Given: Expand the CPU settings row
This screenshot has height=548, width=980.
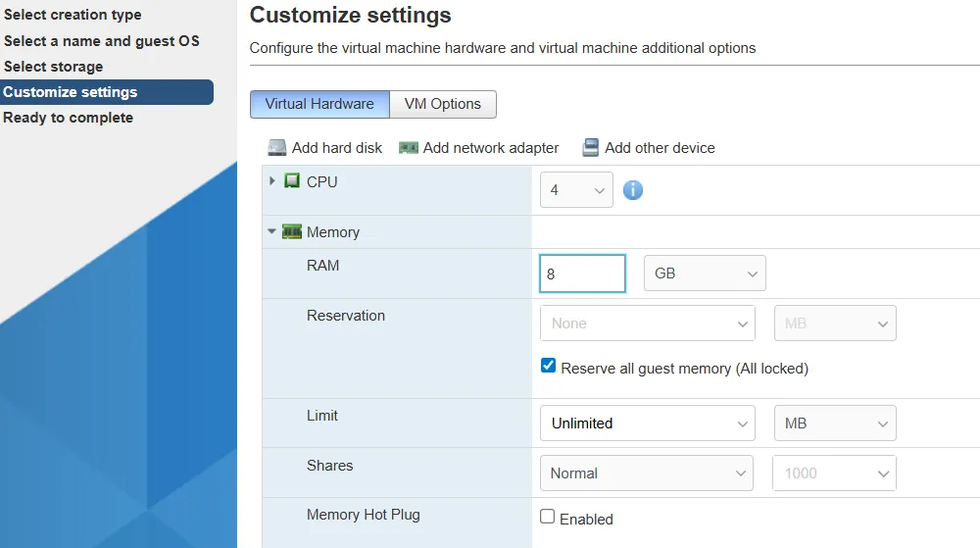Looking at the screenshot, I should coord(272,181).
